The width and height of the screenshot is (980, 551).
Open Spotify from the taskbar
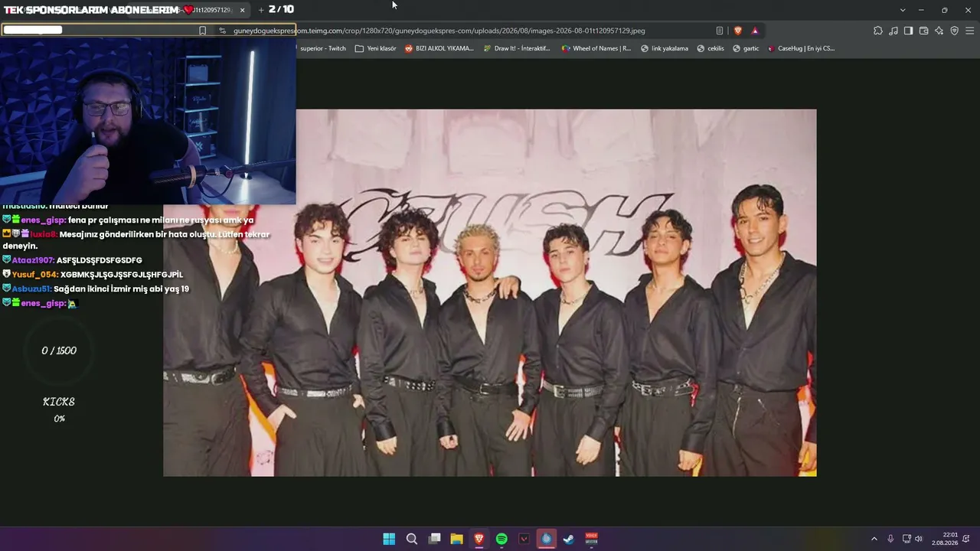coord(501,539)
